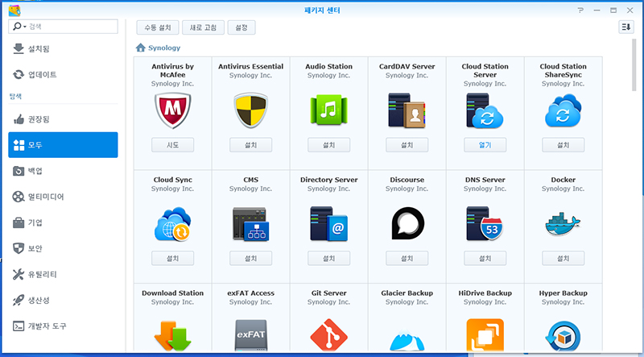
Task: Click the 새로 고침 refresh button
Action: click(x=203, y=27)
